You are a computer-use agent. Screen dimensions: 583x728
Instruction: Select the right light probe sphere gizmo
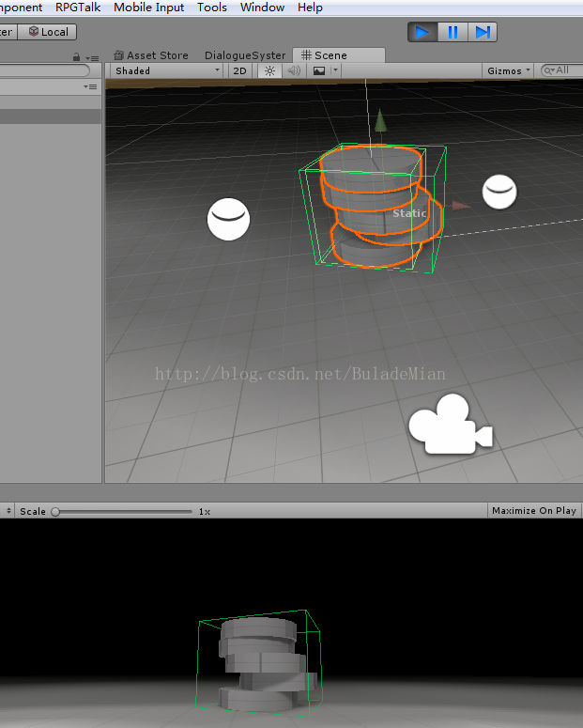tap(499, 192)
